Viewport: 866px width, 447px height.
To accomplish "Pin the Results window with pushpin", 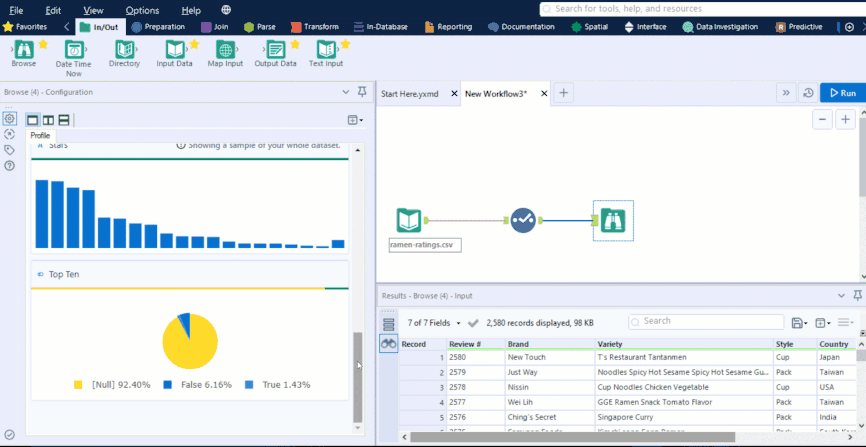I will pos(858,296).
